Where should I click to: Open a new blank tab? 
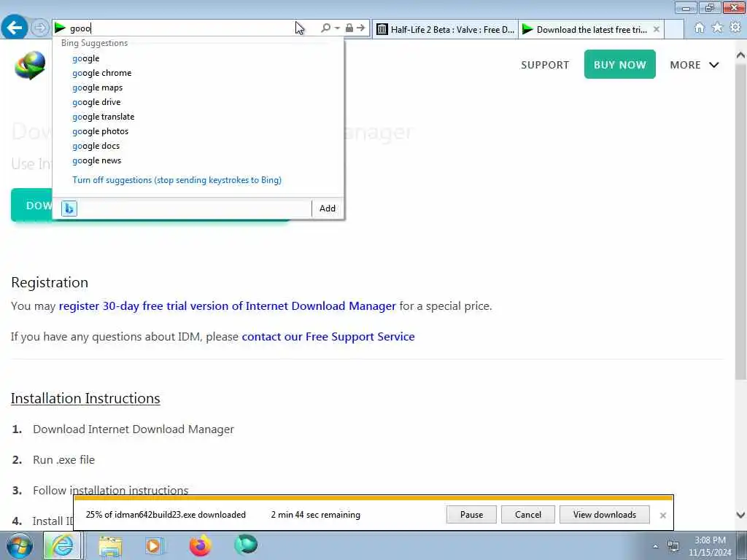[674, 29]
